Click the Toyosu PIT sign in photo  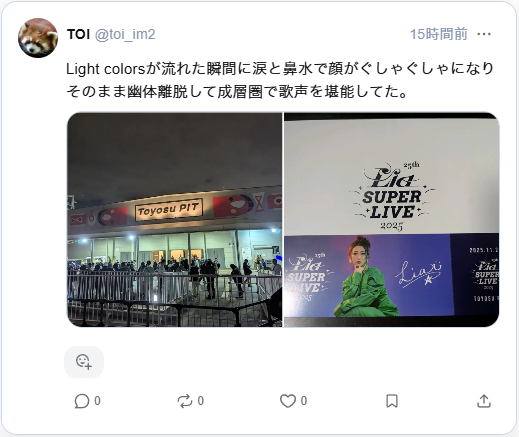(x=169, y=210)
